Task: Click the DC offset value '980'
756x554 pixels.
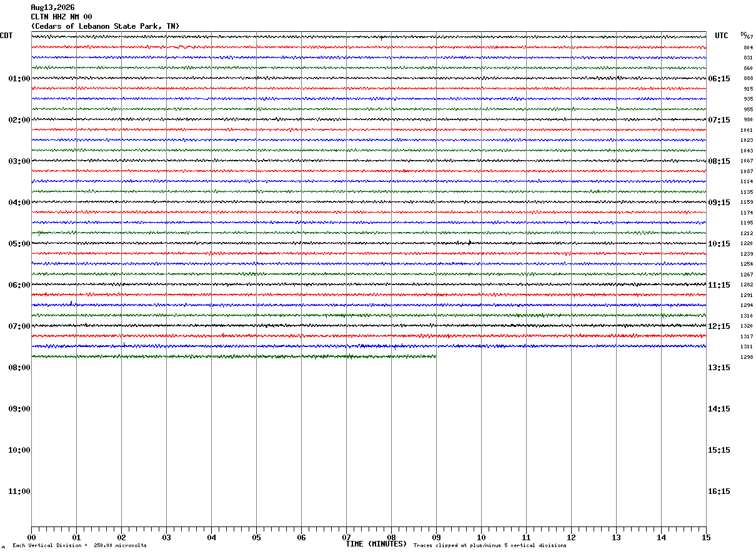Action: [748, 120]
